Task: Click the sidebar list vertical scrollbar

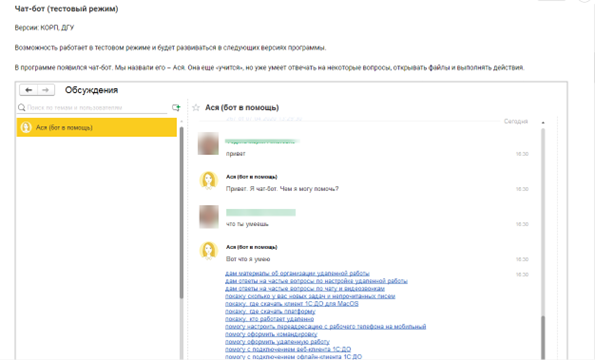Action: click(181, 212)
